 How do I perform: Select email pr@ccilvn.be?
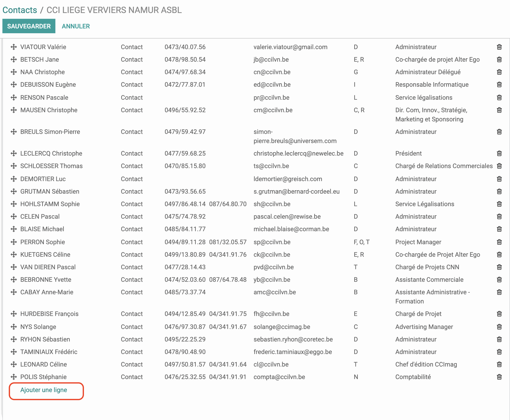pyautogui.click(x=271, y=98)
